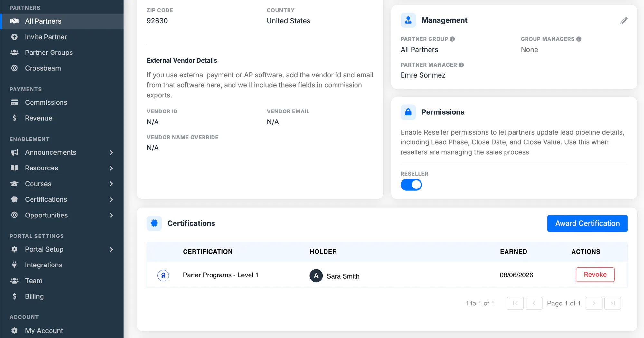Click the Invite Partner plus icon
644x338 pixels.
[x=14, y=37]
